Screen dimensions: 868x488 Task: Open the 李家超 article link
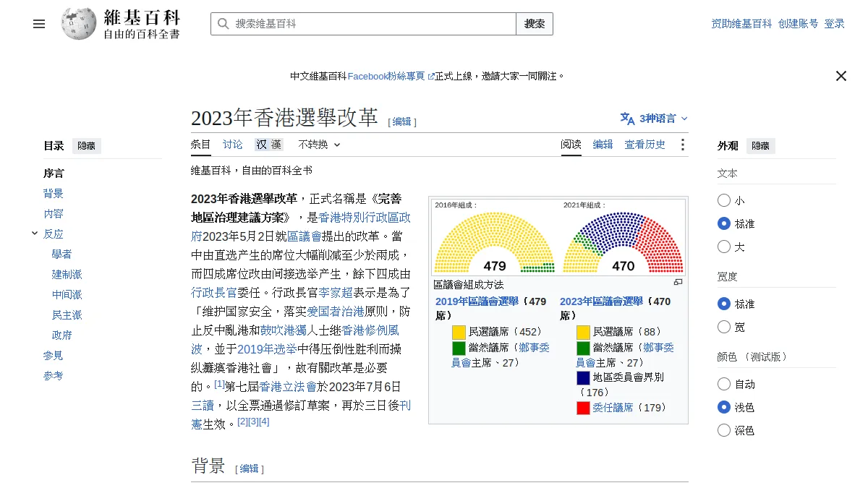point(336,293)
